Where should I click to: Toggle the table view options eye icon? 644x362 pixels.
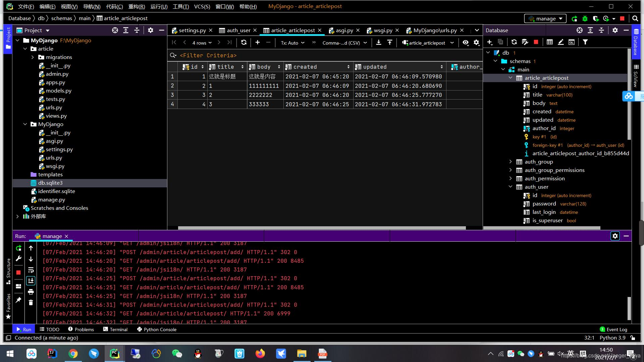pos(466,43)
